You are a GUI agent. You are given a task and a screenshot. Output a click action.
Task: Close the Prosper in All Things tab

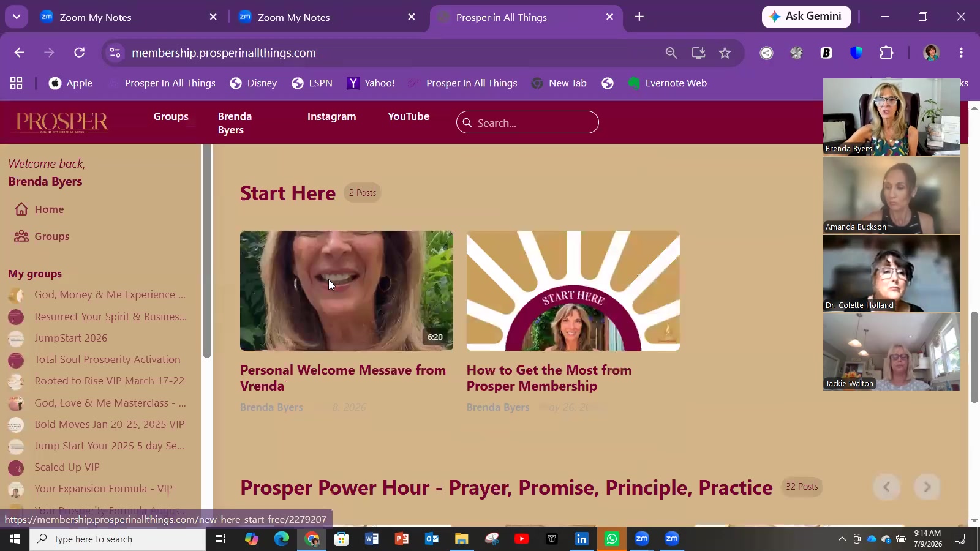pos(609,17)
